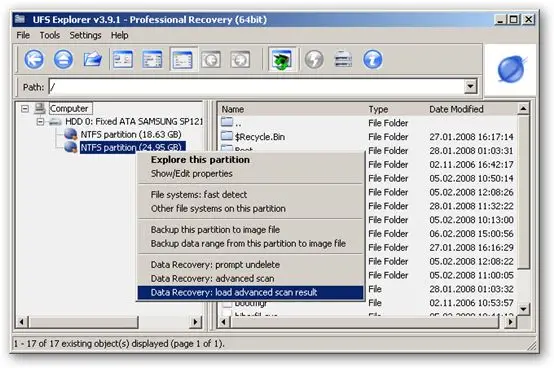
Task: Open the Tools menu
Action: tap(50, 35)
